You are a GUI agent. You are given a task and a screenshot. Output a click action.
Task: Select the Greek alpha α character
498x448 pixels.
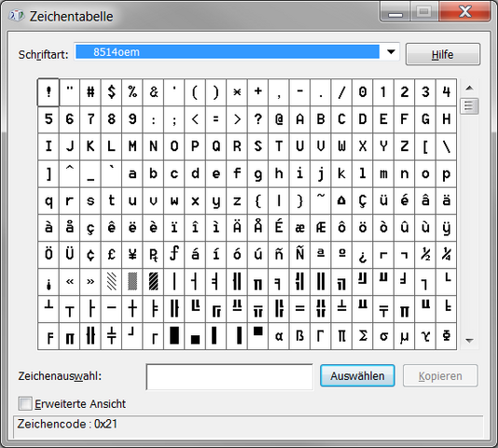279,336
